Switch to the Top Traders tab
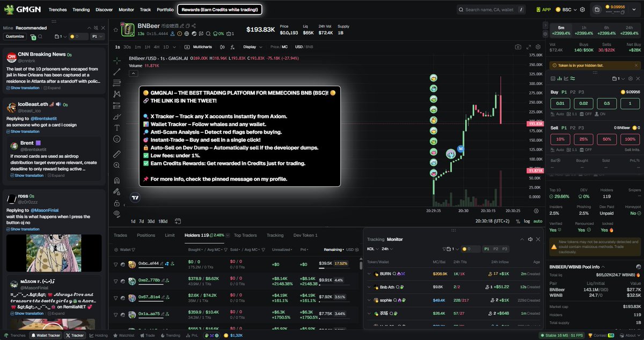This screenshot has height=340, width=644. click(x=245, y=235)
